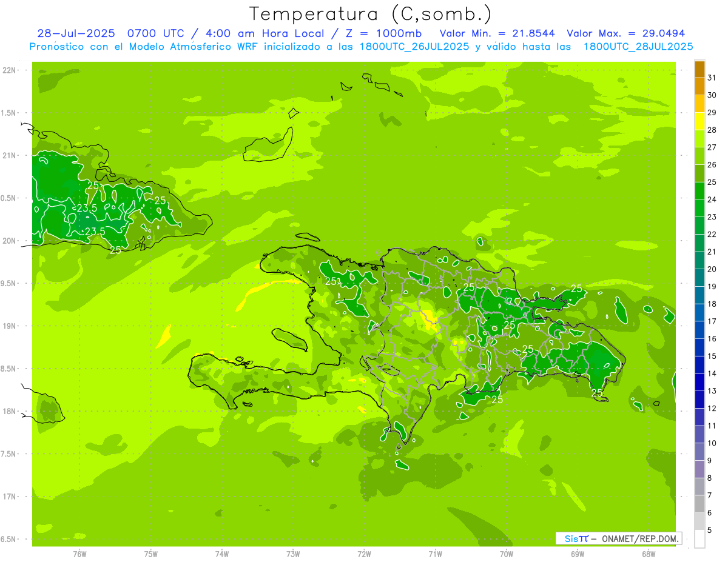Click the '70W' longitude axis label

507,554
